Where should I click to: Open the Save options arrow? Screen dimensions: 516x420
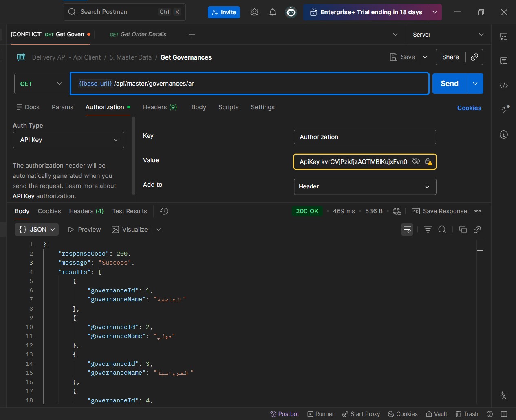(x=425, y=57)
